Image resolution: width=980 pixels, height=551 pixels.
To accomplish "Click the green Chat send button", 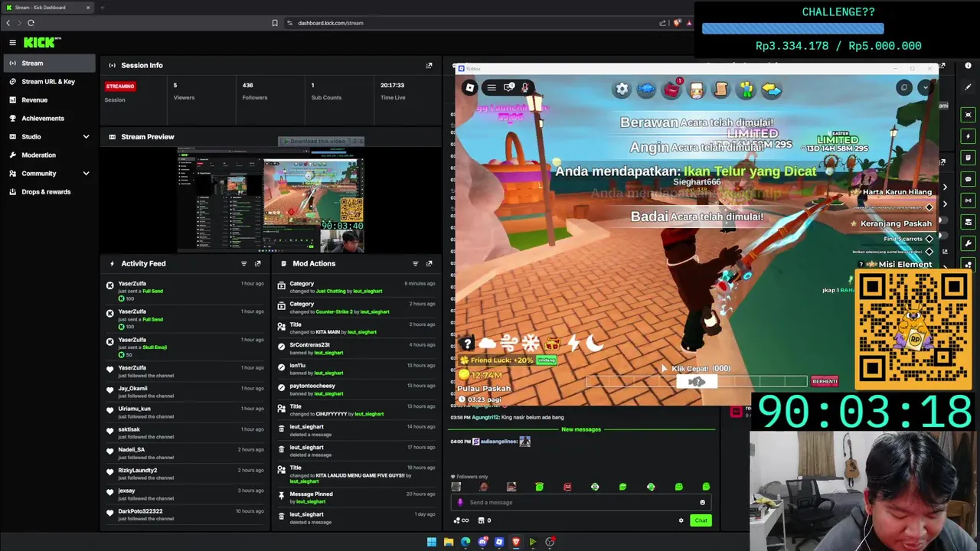I will (701, 520).
